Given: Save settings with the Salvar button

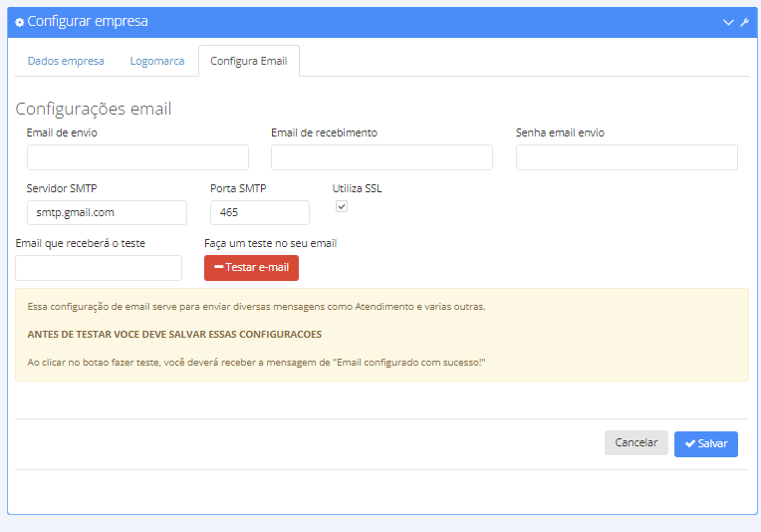Looking at the screenshot, I should pyautogui.click(x=706, y=444).
